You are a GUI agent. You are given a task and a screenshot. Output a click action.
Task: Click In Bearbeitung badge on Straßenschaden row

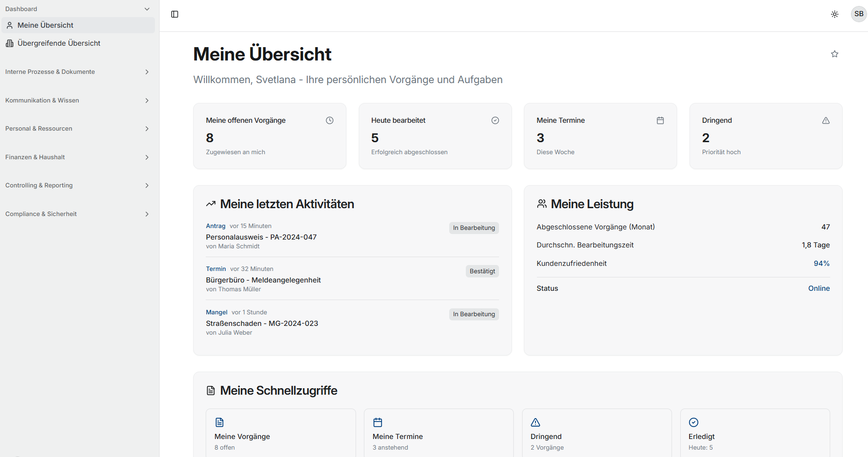point(474,314)
